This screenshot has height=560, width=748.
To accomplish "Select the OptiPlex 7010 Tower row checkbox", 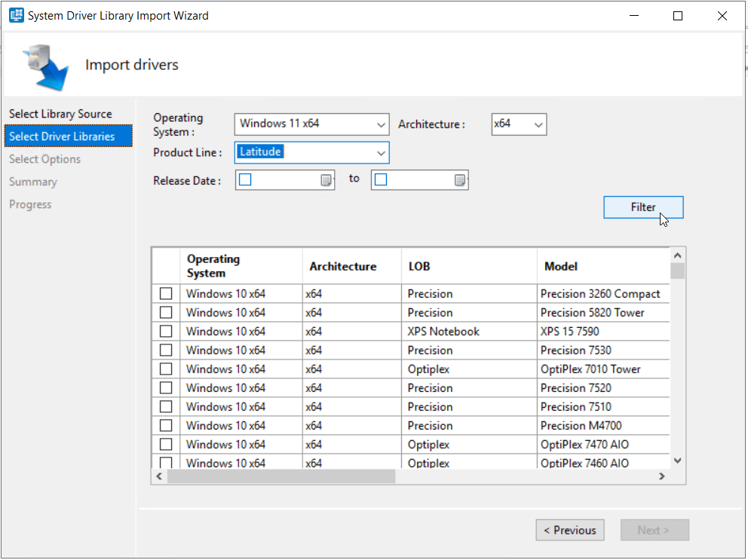I will [x=166, y=369].
